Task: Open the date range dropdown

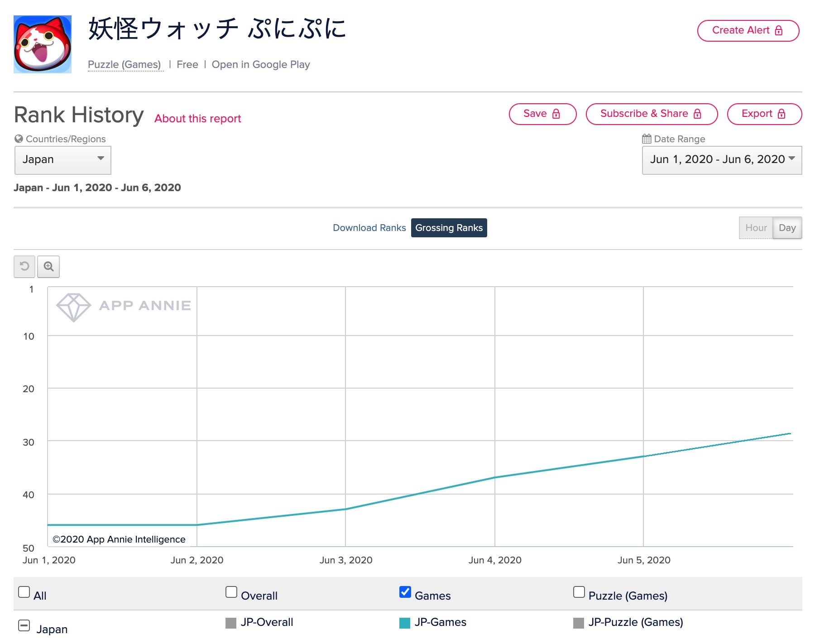Action: coord(722,160)
